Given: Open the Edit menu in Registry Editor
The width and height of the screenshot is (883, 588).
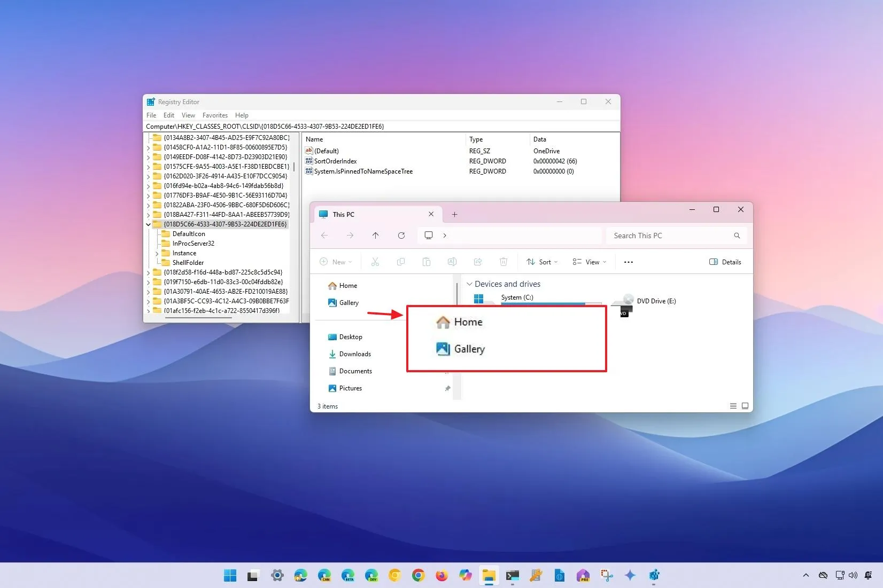Looking at the screenshot, I should click(x=168, y=115).
